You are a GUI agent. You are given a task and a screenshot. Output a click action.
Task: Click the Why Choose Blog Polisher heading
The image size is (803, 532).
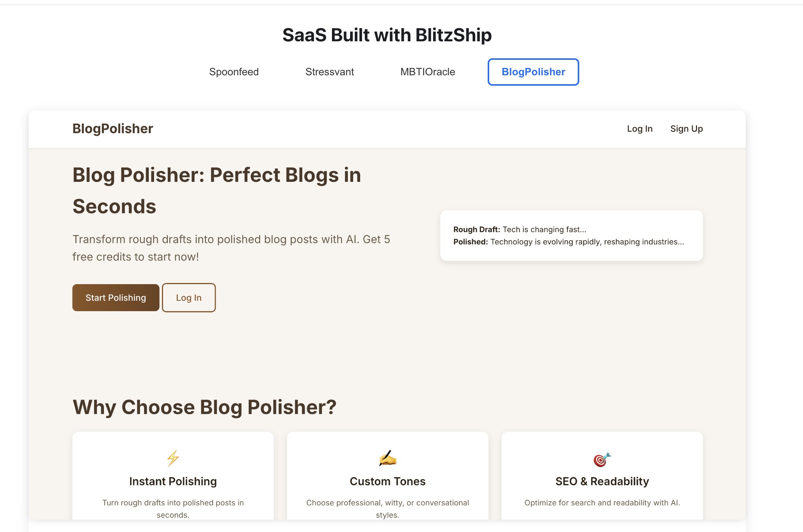pyautogui.click(x=204, y=407)
